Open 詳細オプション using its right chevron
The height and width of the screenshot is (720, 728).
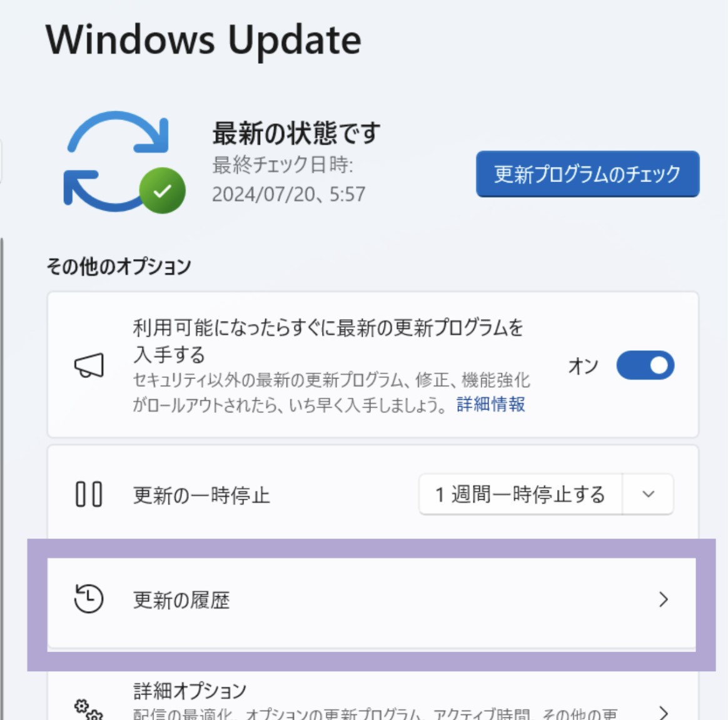664,712
